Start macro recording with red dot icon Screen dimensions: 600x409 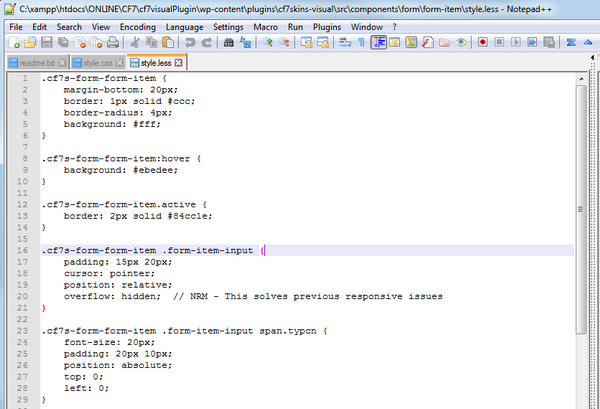(482, 43)
